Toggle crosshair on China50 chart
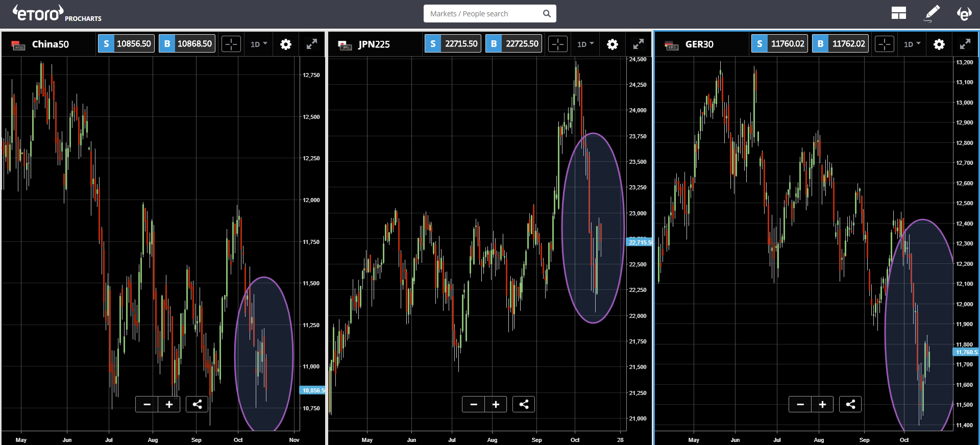 pyautogui.click(x=231, y=44)
